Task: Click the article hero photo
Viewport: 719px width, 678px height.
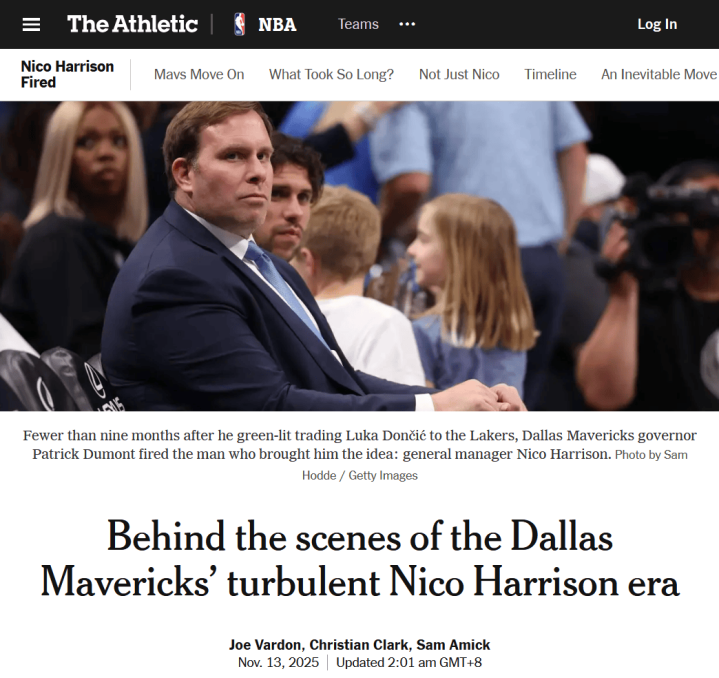Action: pyautogui.click(x=360, y=256)
